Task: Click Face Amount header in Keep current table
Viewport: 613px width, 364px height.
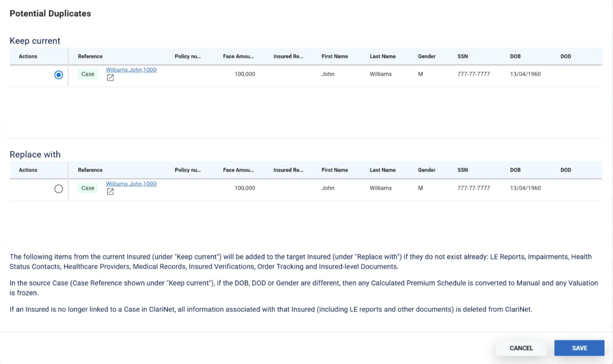Action: (x=238, y=56)
